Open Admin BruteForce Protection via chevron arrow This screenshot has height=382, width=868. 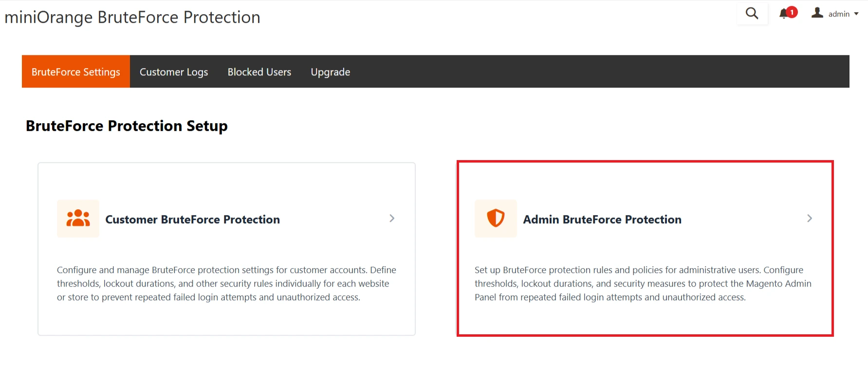[810, 218]
